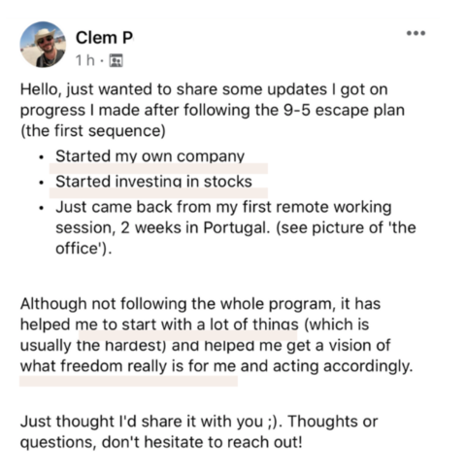Click the "don't hesitate to reach out!" closing line
Image resolution: width=466 pixels, height=476 pixels.
tap(161, 442)
